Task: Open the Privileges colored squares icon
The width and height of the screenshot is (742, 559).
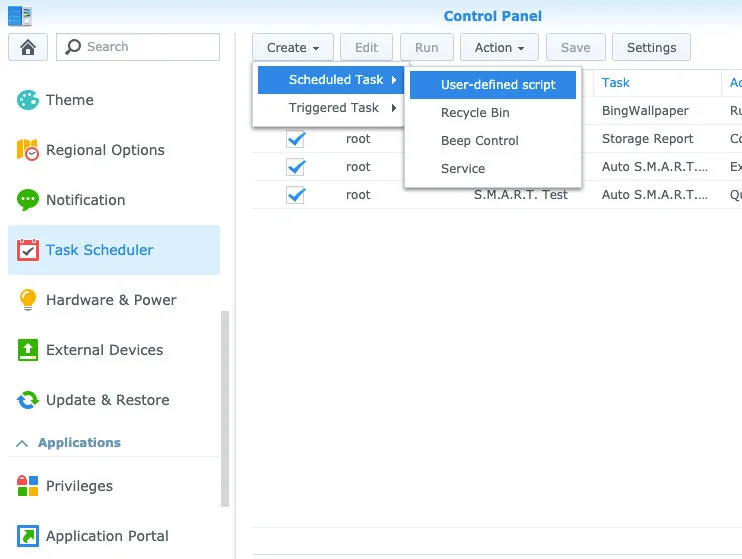Action: [x=28, y=486]
